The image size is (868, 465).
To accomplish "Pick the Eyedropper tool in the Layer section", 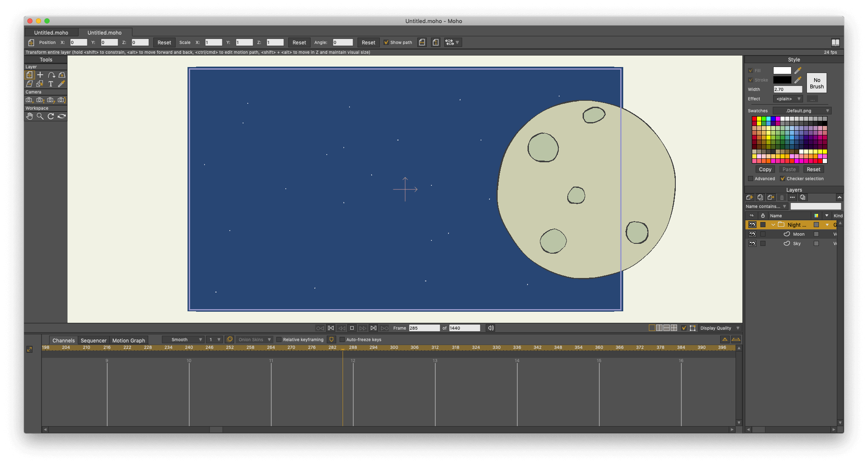I will (62, 84).
